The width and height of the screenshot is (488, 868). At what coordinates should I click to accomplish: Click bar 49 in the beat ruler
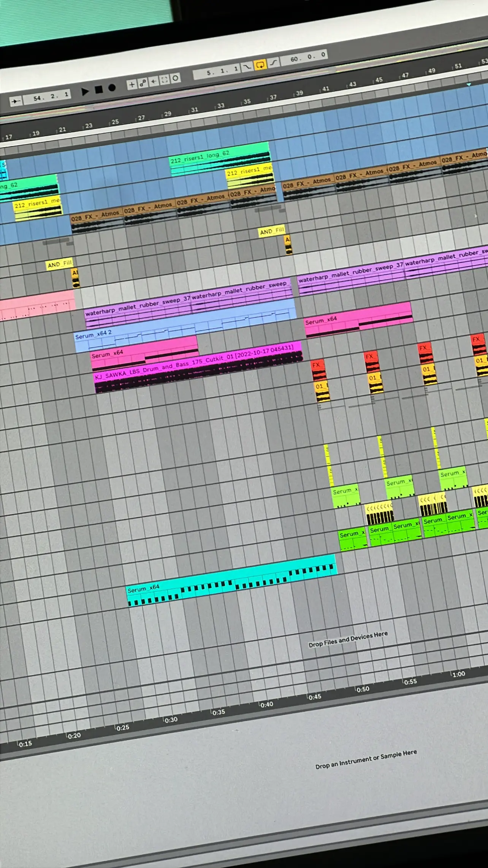coord(432,71)
